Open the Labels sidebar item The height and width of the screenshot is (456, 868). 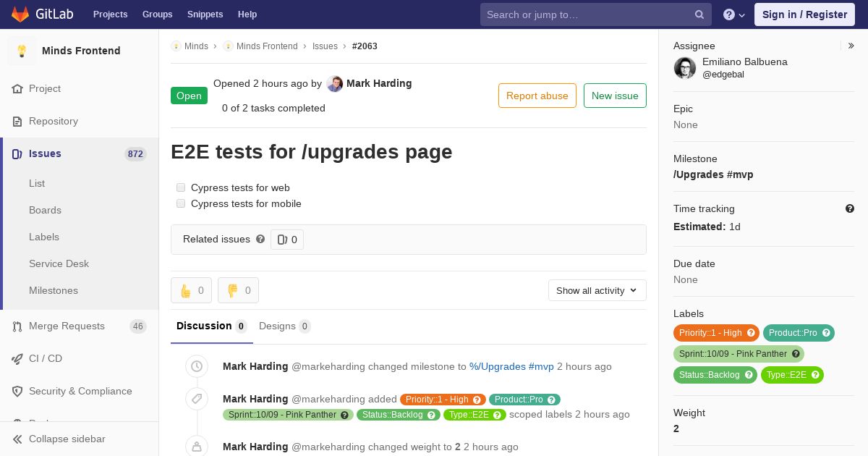tap(44, 237)
